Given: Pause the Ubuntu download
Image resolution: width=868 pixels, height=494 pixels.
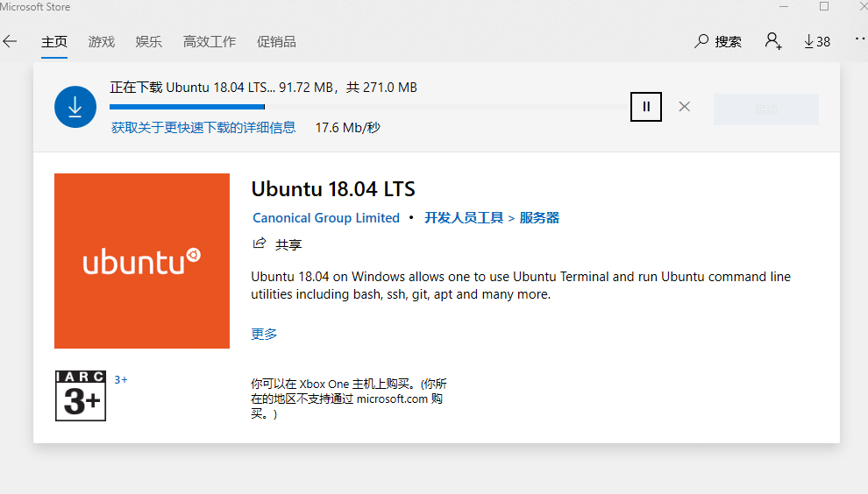Looking at the screenshot, I should (646, 106).
